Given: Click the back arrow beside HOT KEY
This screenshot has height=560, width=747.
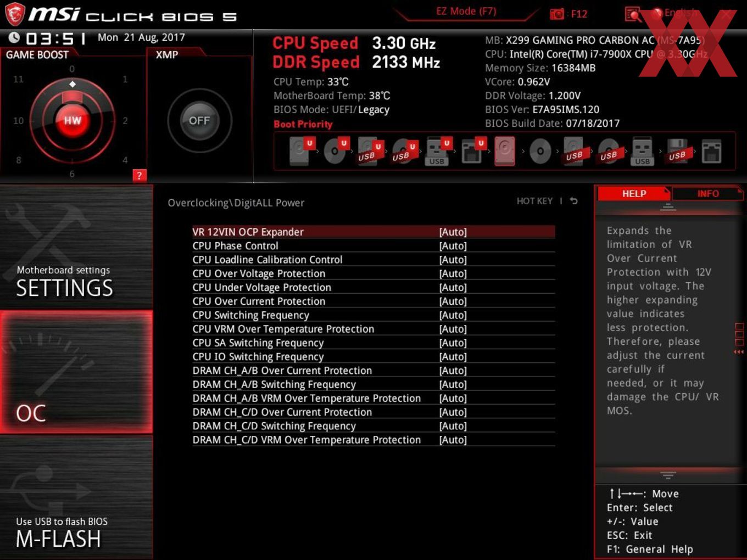Looking at the screenshot, I should 573,201.
